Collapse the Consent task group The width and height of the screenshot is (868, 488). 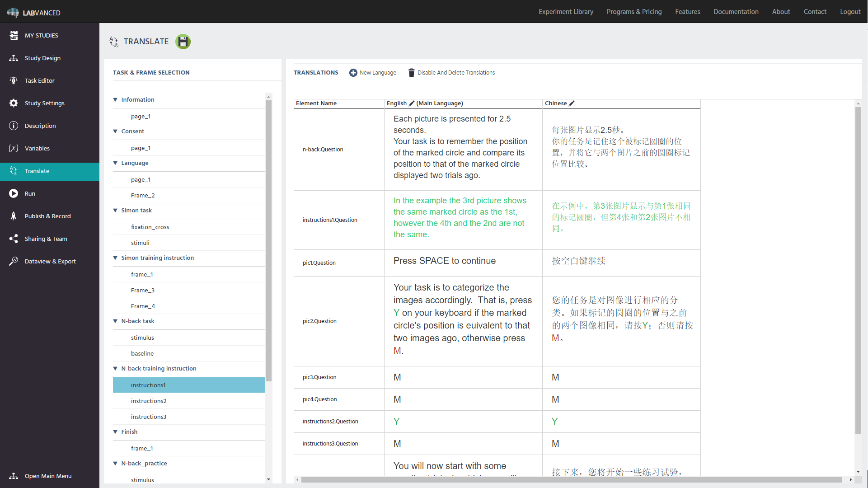pos(115,131)
